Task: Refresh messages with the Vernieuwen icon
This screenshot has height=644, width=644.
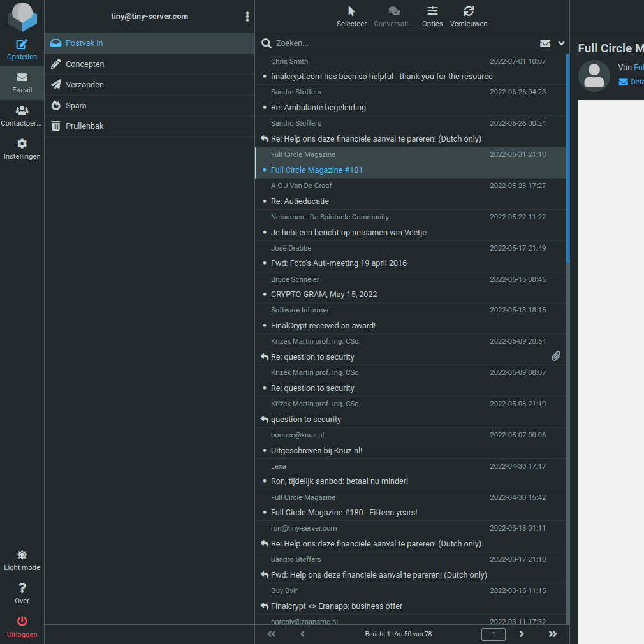Action: coord(468,11)
